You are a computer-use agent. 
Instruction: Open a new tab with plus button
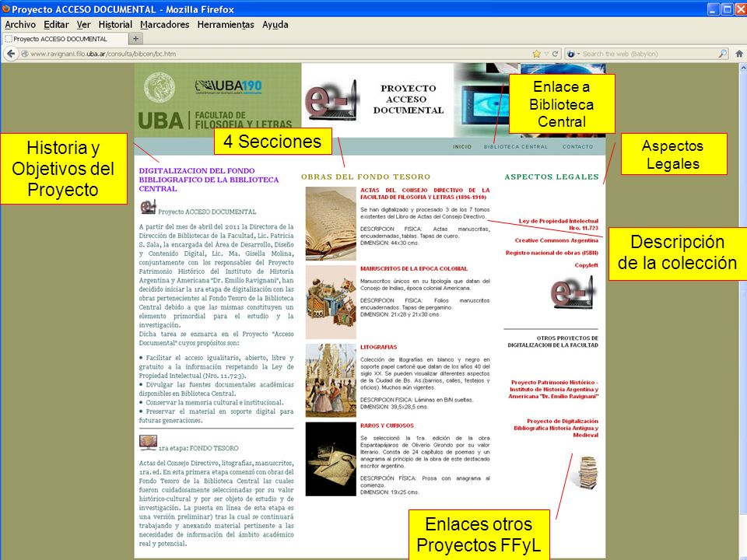pos(135,39)
